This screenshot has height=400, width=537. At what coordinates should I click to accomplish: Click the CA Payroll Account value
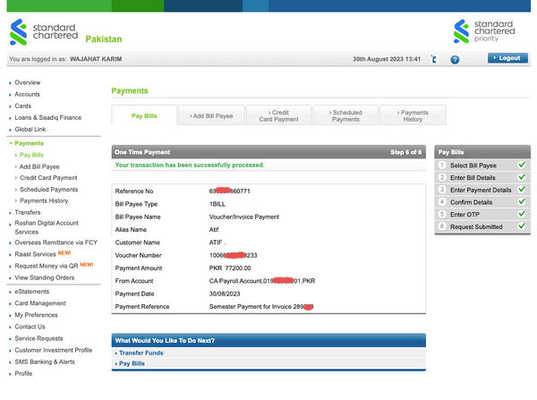coord(262,281)
